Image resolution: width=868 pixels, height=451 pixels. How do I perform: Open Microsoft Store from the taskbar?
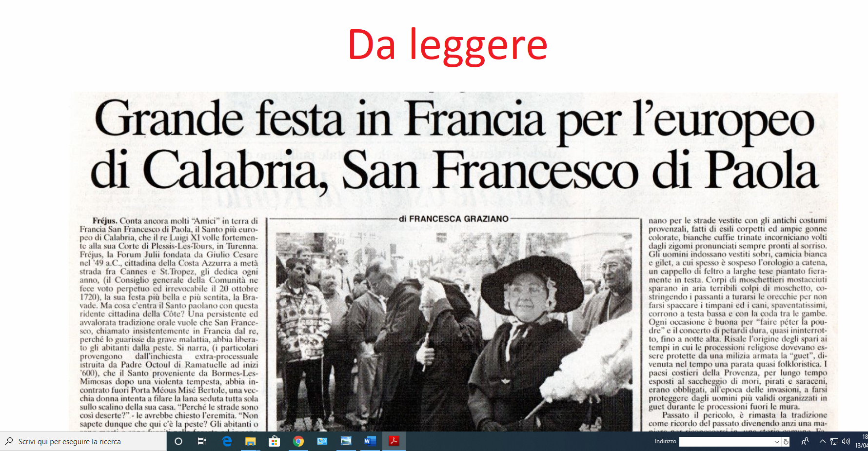274,441
